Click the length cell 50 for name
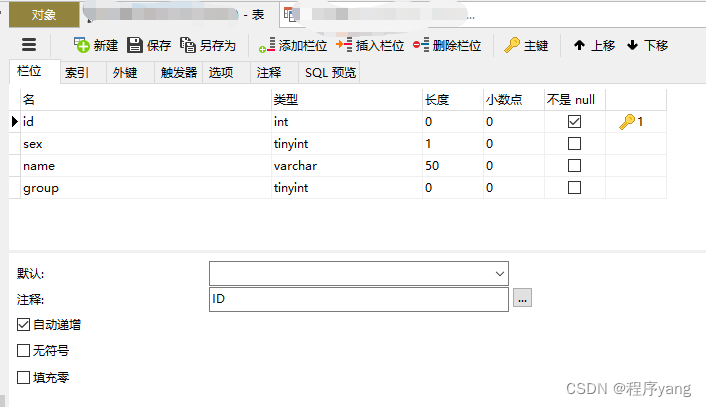This screenshot has height=407, width=706. coord(453,166)
